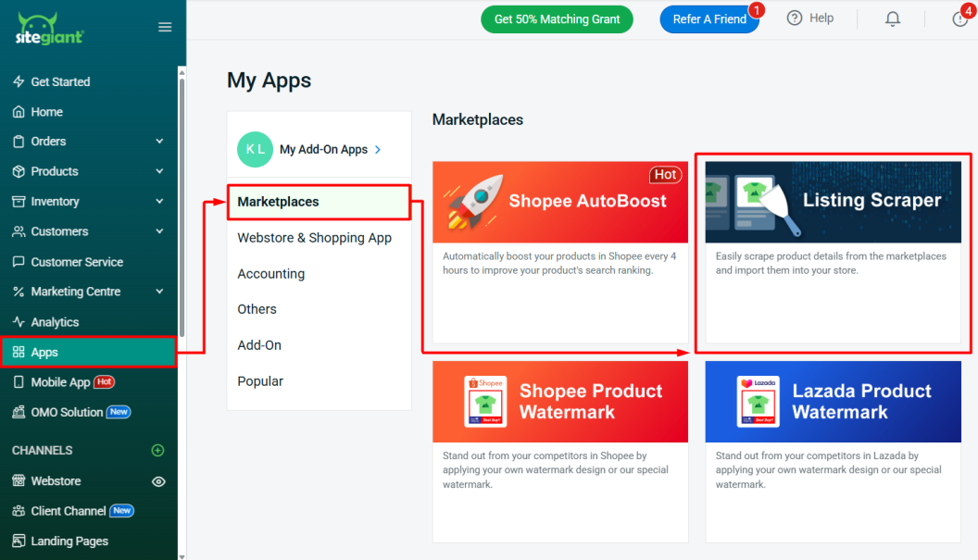
Task: Click the Customer Service chat icon
Action: tap(19, 262)
